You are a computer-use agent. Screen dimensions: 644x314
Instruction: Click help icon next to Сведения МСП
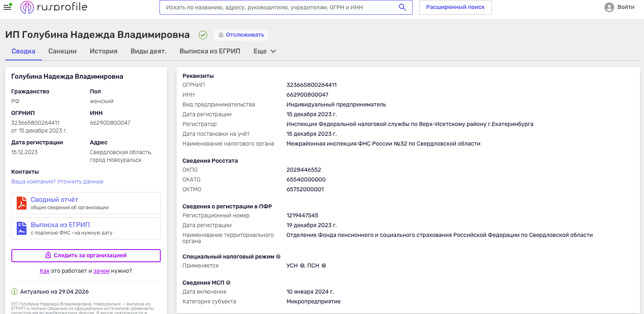(228, 283)
